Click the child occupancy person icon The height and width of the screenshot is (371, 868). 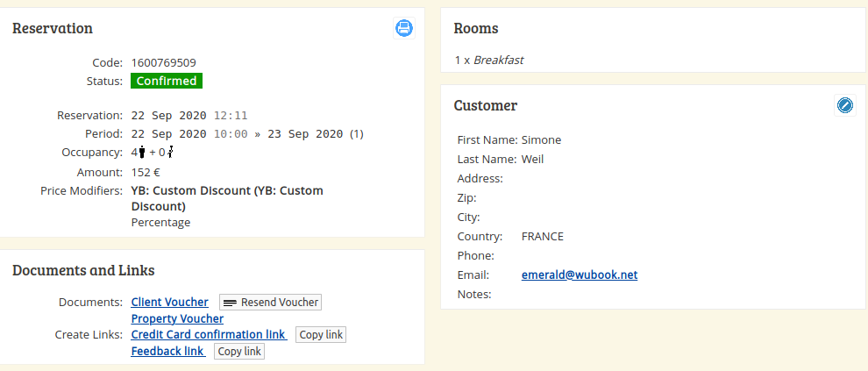(x=171, y=152)
